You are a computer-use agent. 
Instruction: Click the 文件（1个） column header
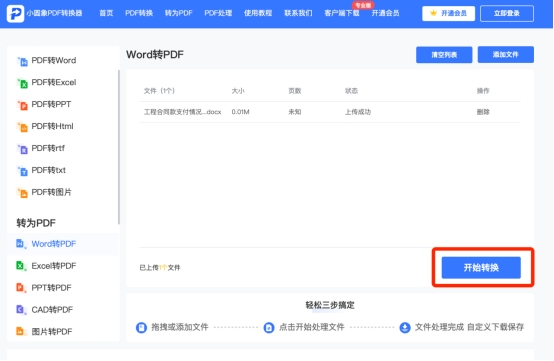159,91
